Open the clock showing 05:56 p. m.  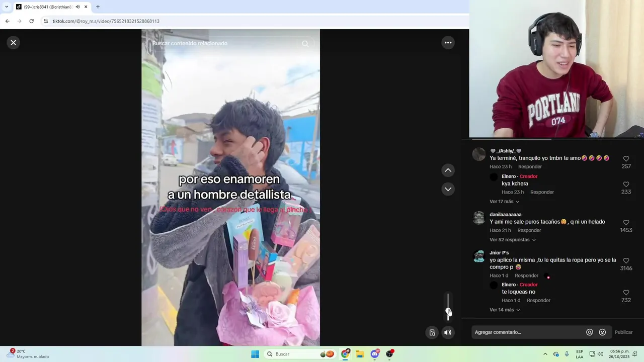tap(619, 354)
